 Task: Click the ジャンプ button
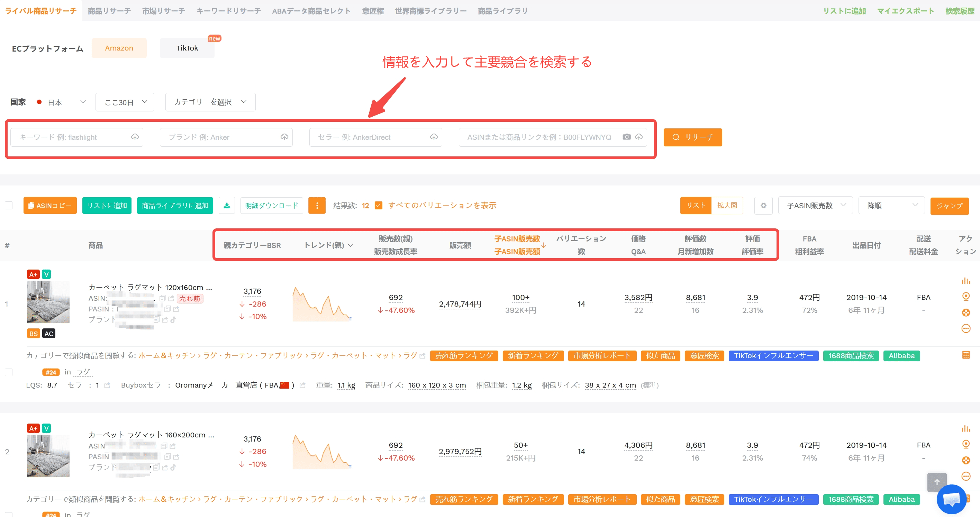950,206
